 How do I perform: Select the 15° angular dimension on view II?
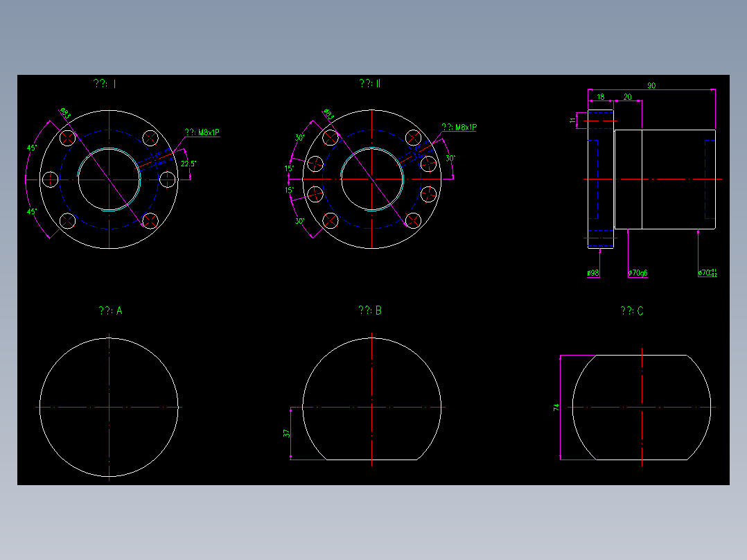point(288,166)
